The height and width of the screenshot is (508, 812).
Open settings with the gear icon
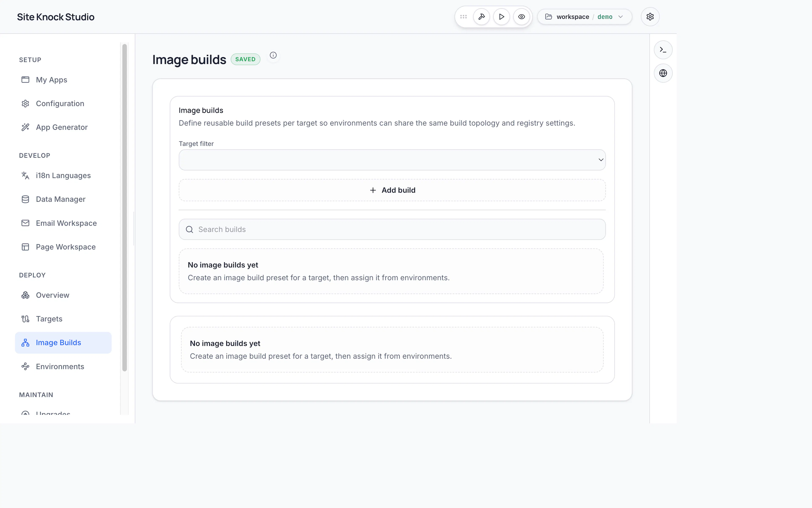650,17
